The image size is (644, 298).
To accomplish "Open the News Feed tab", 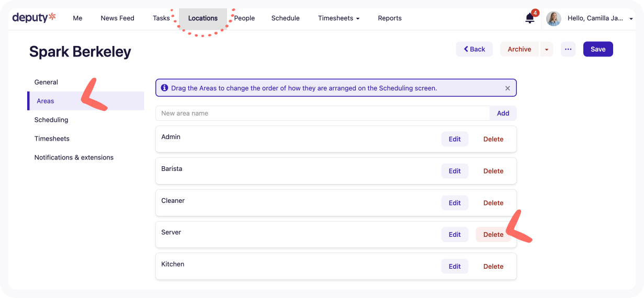I will 117,18.
